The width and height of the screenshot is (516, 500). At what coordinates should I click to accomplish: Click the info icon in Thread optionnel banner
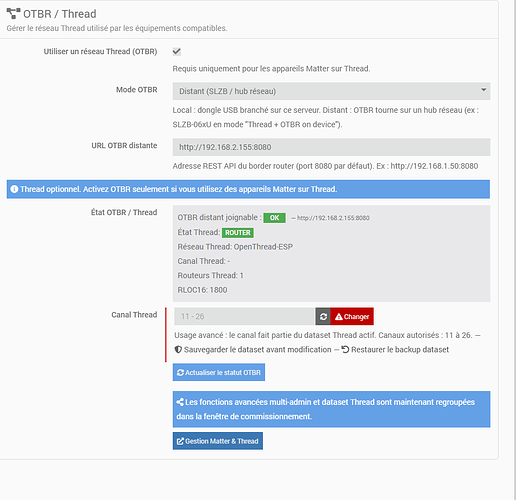pos(14,189)
